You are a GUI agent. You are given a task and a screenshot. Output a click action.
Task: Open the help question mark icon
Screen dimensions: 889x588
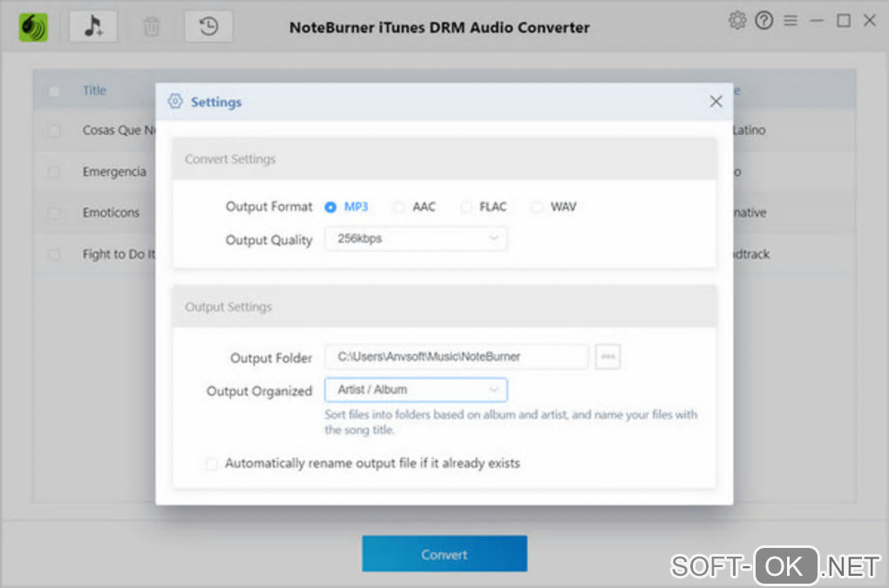(x=763, y=21)
